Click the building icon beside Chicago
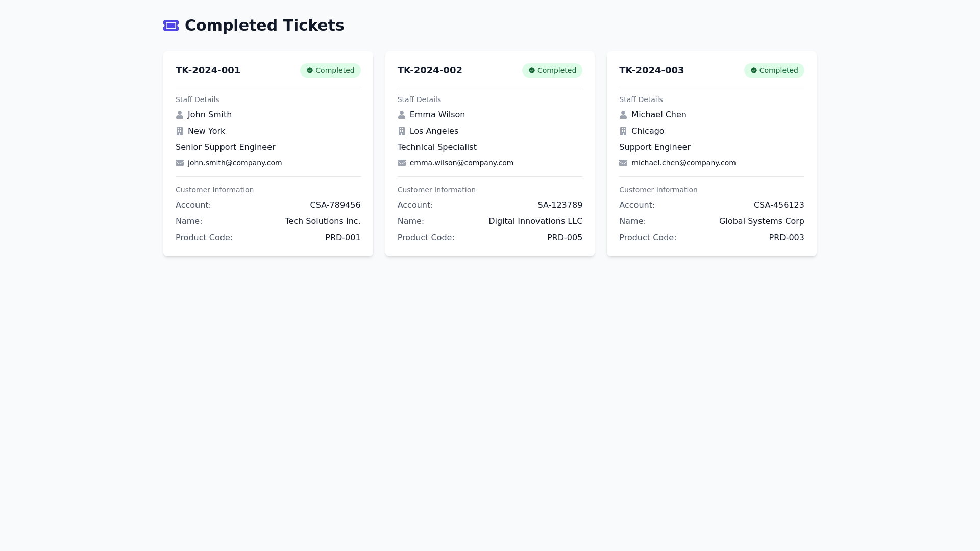Screen dimensions: 980x551 [x=623, y=131]
